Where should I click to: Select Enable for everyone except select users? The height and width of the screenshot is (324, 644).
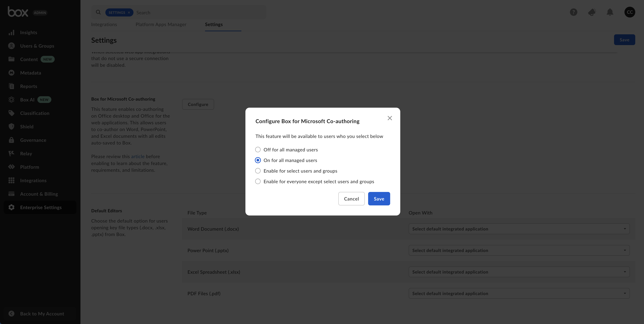258,181
